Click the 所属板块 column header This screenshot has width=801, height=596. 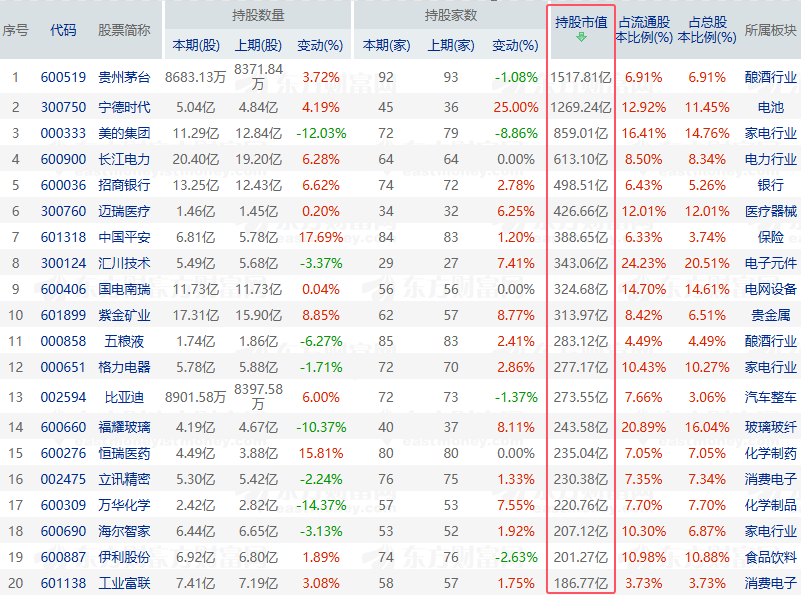770,31
